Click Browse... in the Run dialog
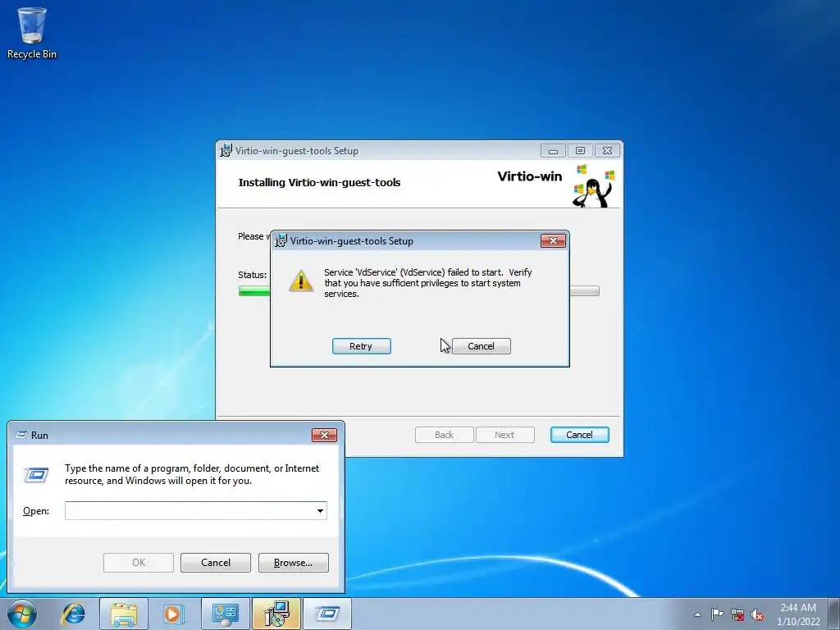 pos(294,563)
